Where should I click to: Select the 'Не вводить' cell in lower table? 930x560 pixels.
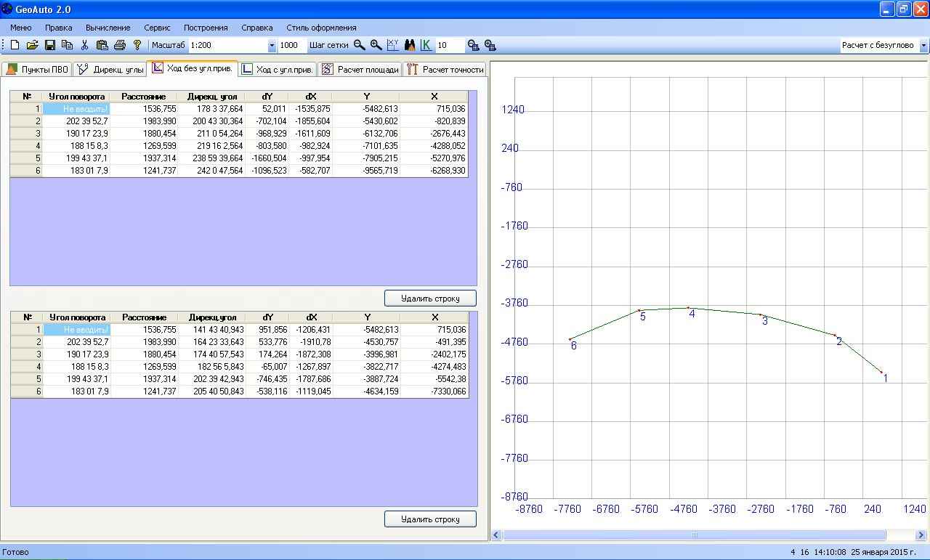click(x=76, y=330)
